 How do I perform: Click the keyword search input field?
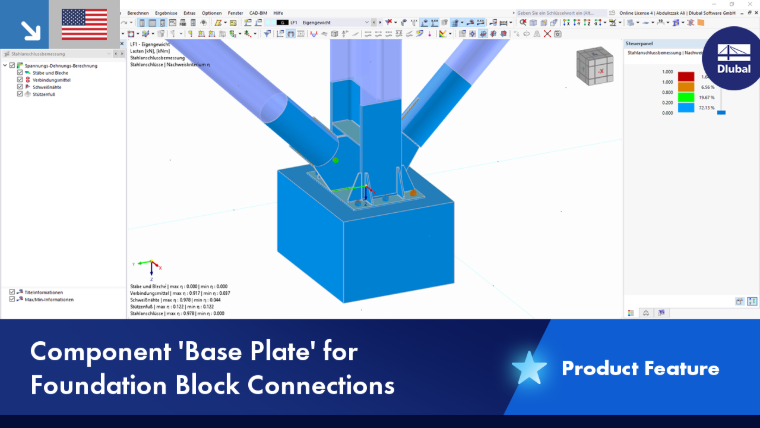pyautogui.click(x=561, y=13)
